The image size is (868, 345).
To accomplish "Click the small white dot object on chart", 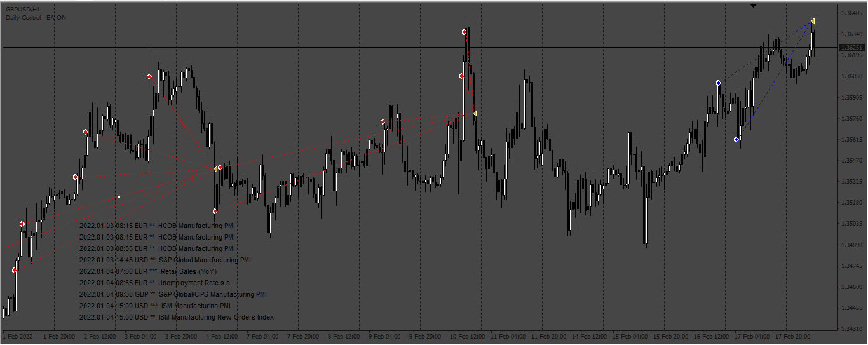I will [x=119, y=197].
